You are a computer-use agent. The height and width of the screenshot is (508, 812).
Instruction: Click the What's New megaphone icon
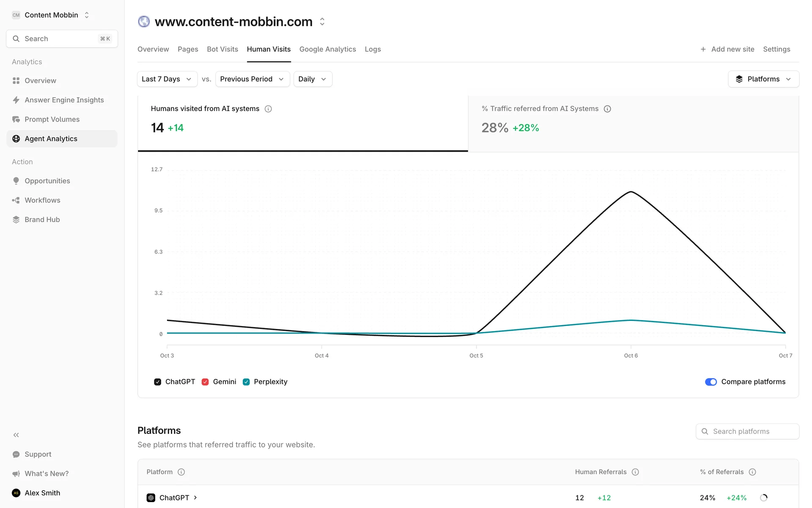[x=16, y=474]
